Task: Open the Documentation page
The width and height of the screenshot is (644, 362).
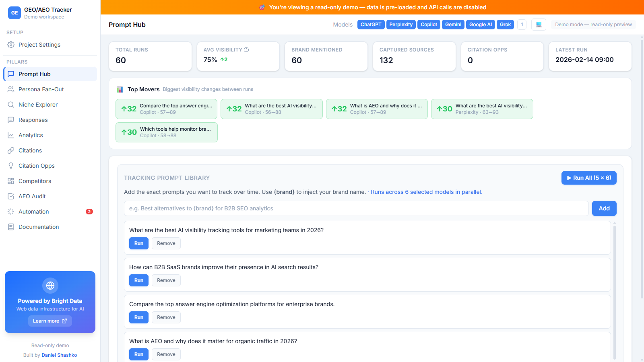Action: click(x=50, y=227)
